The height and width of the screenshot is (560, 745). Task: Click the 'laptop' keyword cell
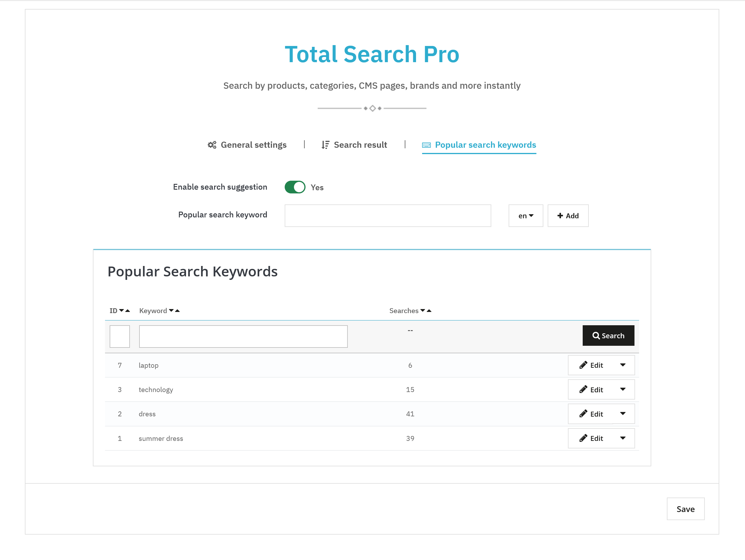pos(148,365)
